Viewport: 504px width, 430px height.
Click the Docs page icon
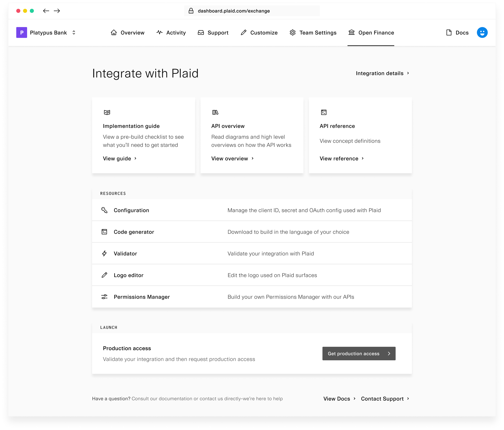pyautogui.click(x=449, y=32)
